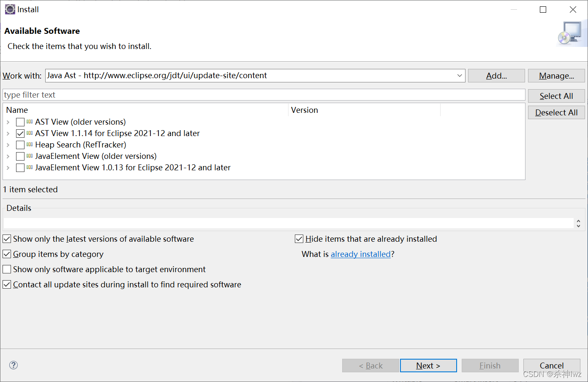Enable Show only software applicable to target environment

coord(6,269)
